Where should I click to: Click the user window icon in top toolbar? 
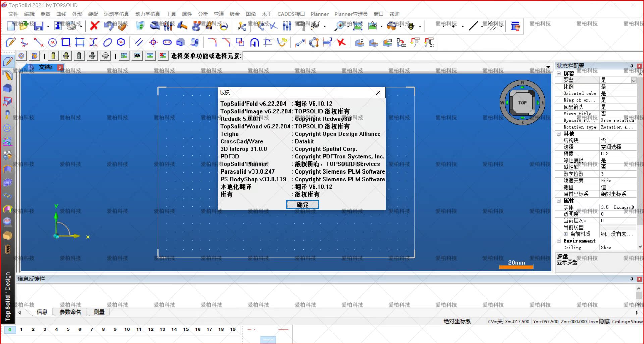point(515,26)
